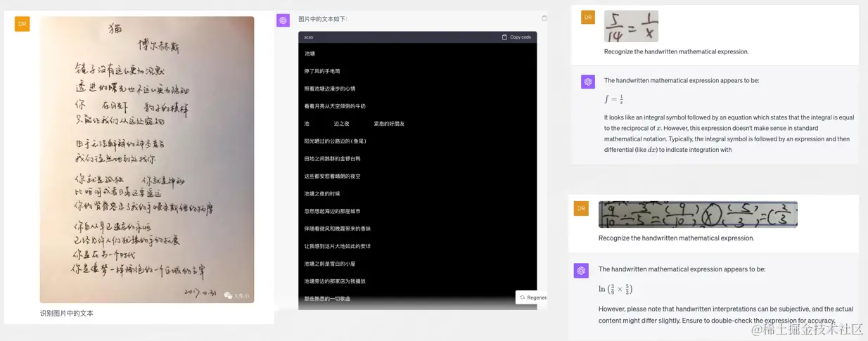Viewport: 868px width, 341px height.
Task: Click the DR avatar next to the long fraction image
Action: point(581,209)
